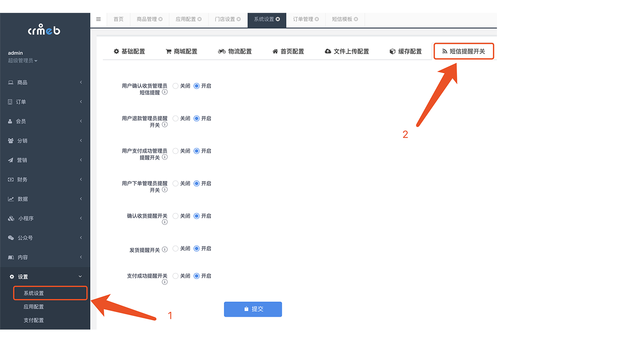The height and width of the screenshot is (347, 644).
Task: Select 关闭 for 支付成功提醒开关
Action: click(x=175, y=276)
